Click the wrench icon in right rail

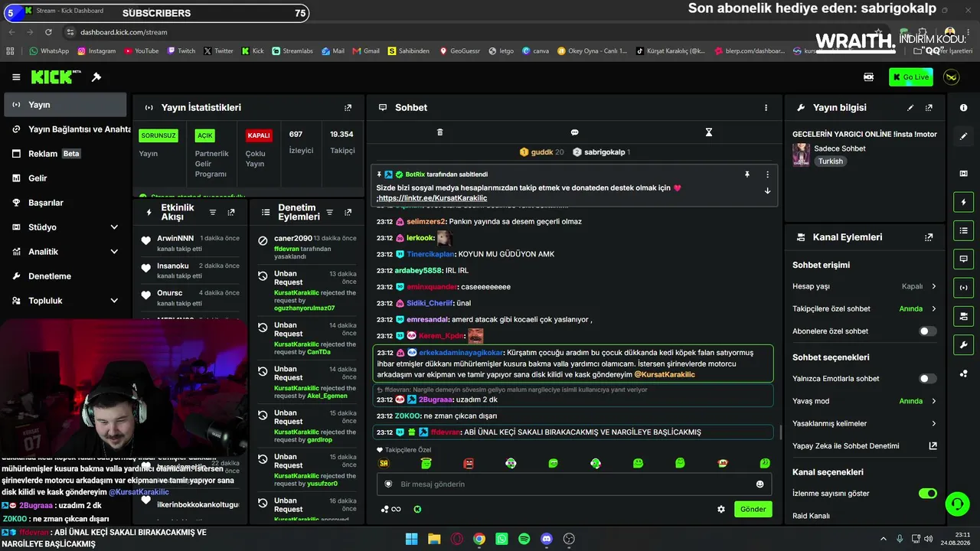[x=963, y=345]
